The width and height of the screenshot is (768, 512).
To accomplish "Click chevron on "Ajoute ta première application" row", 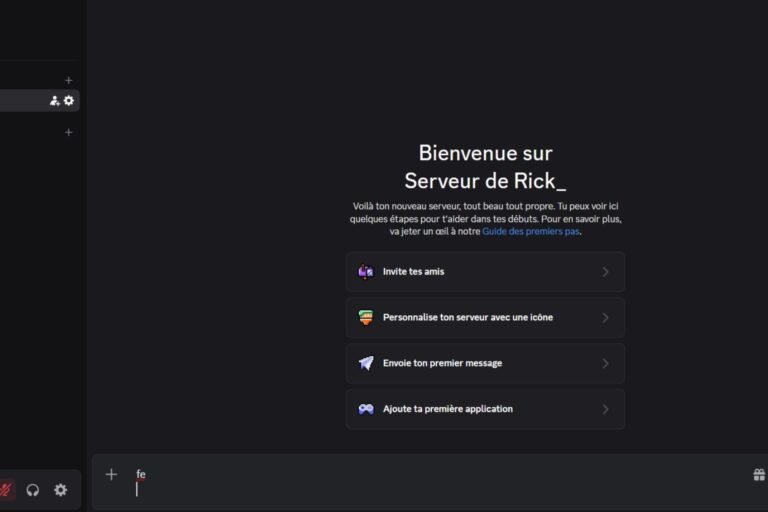I will coord(605,409).
